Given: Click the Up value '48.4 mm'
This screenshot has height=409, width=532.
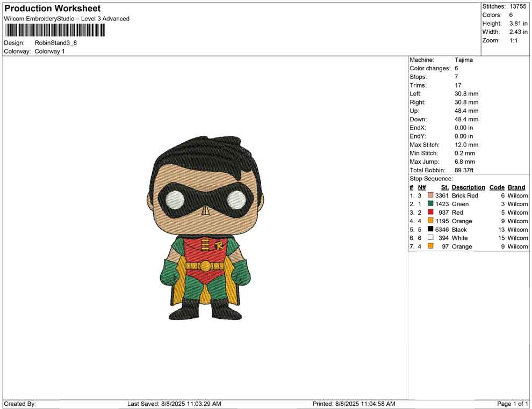Looking at the screenshot, I should point(466,111).
